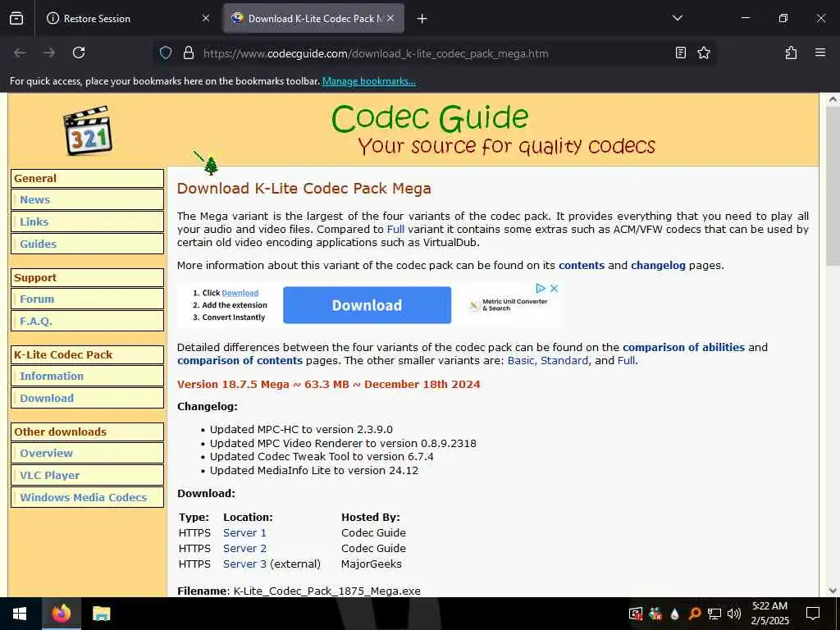840x630 pixels.
Task: Go back using the back arrow
Action: click(20, 52)
